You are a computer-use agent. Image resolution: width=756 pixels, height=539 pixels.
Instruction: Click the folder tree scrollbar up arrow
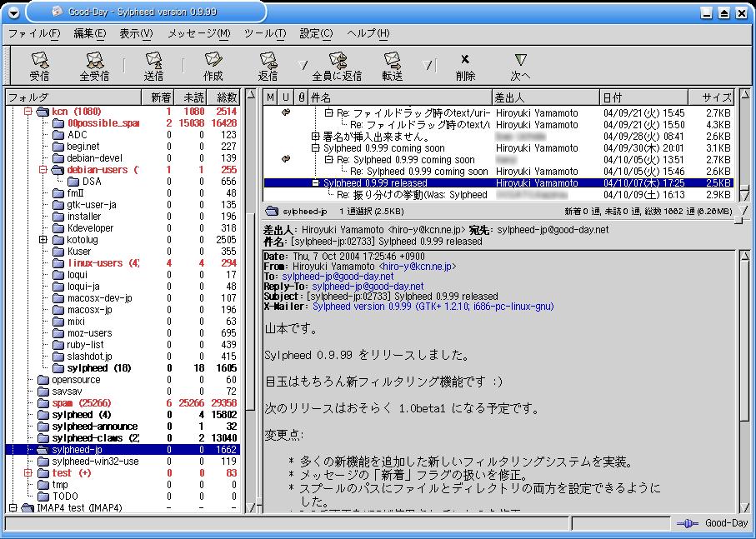point(251,95)
